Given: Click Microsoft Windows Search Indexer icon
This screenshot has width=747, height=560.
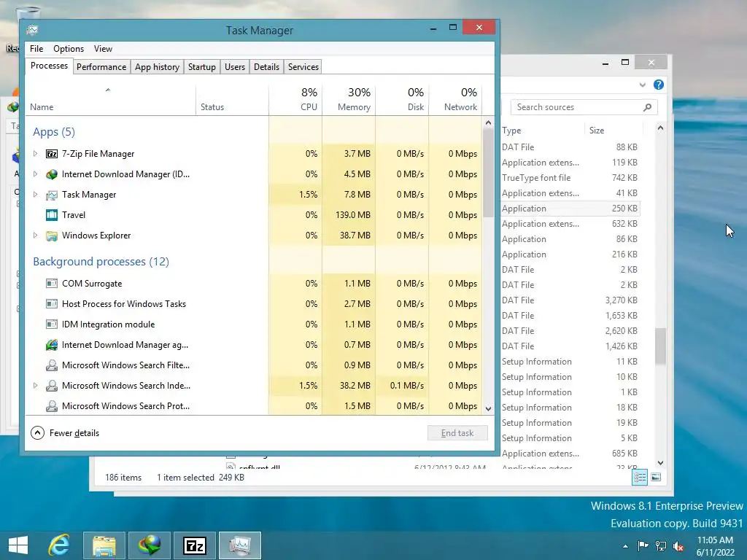Looking at the screenshot, I should coord(52,386).
